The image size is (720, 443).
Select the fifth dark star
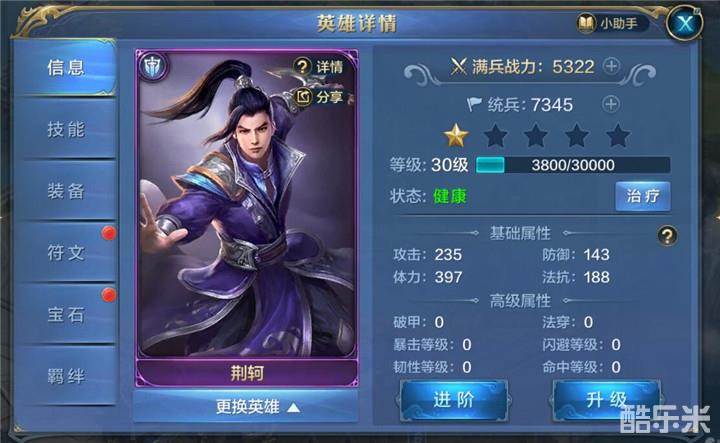tap(618, 135)
